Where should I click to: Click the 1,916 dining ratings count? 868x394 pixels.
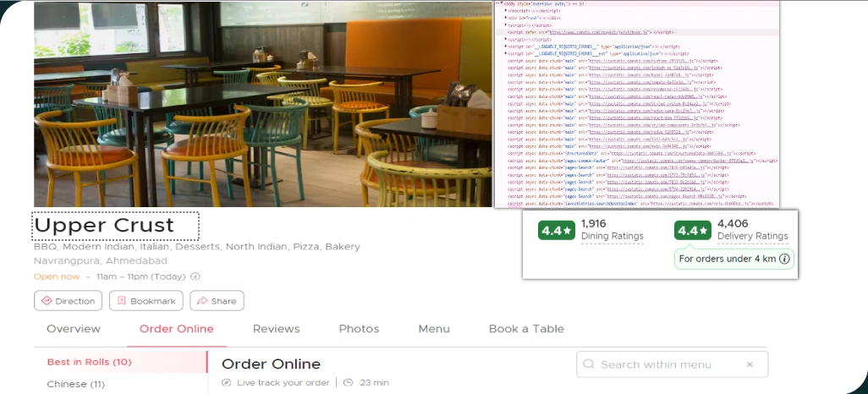[x=593, y=223]
